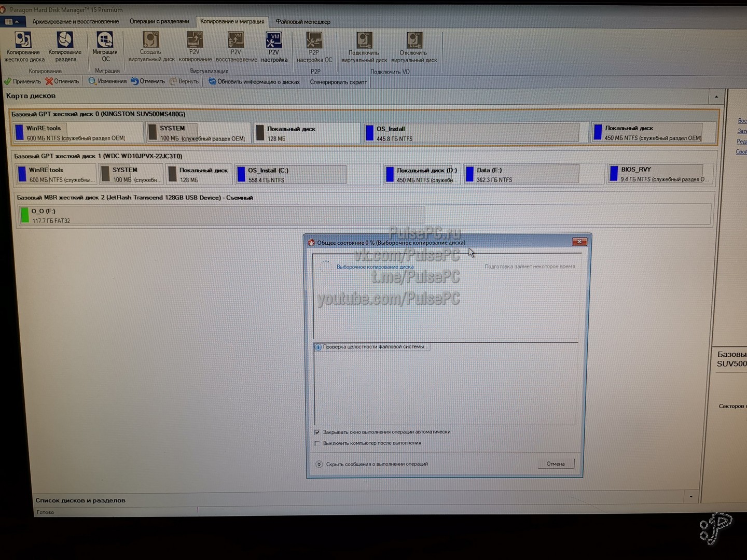Collapse the disk map panel arrow

click(x=716, y=96)
